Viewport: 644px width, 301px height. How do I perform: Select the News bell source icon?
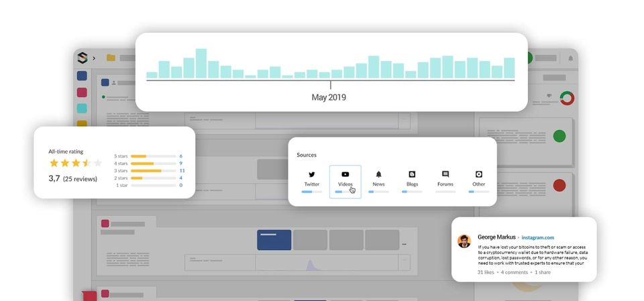(x=378, y=174)
